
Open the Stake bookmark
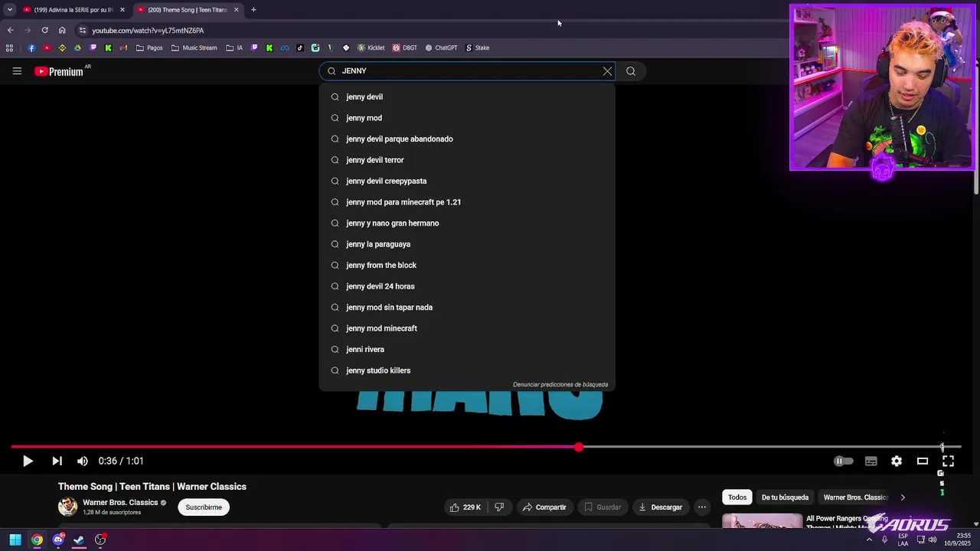coord(477,47)
